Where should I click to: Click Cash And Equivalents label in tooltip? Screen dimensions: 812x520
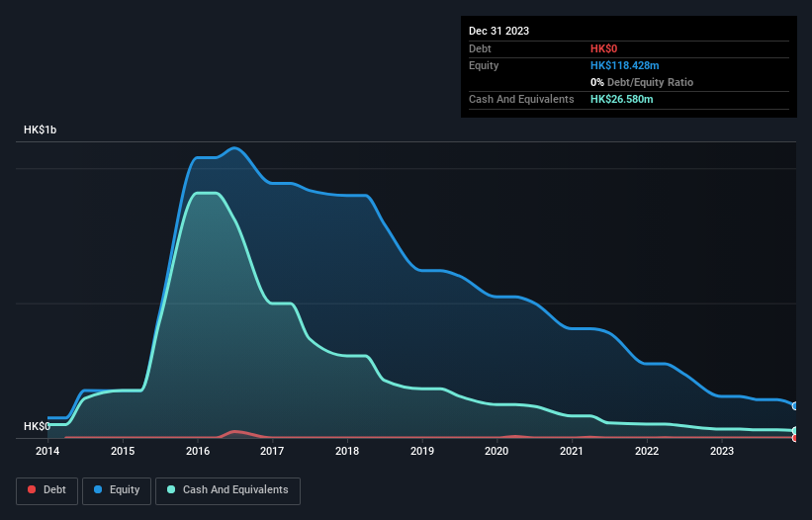click(521, 99)
